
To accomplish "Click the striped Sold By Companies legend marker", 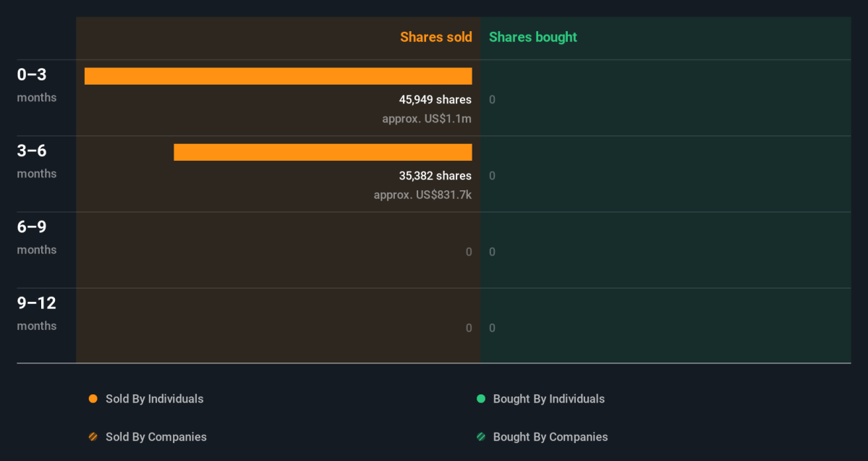I will coord(93,437).
